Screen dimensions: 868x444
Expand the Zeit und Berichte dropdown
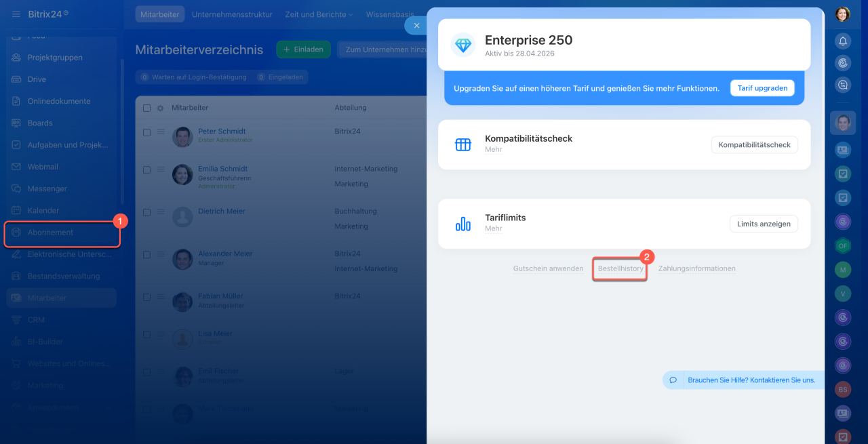pyautogui.click(x=319, y=14)
